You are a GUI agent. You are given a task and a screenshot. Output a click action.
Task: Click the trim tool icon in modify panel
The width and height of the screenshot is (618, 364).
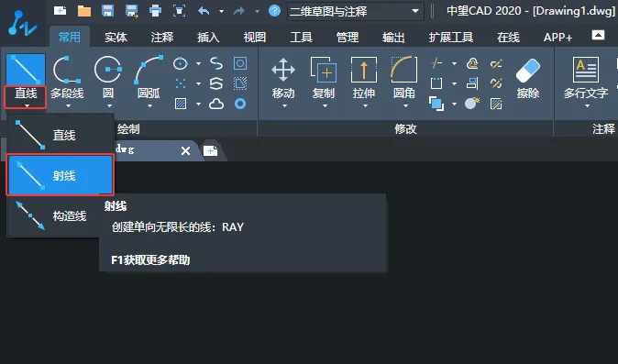tap(436, 63)
